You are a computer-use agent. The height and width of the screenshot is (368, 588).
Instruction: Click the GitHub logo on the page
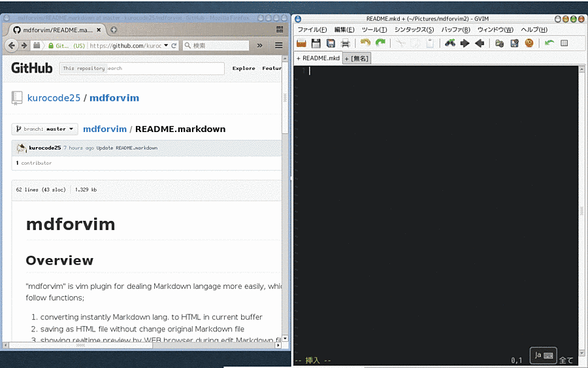pyautogui.click(x=32, y=68)
